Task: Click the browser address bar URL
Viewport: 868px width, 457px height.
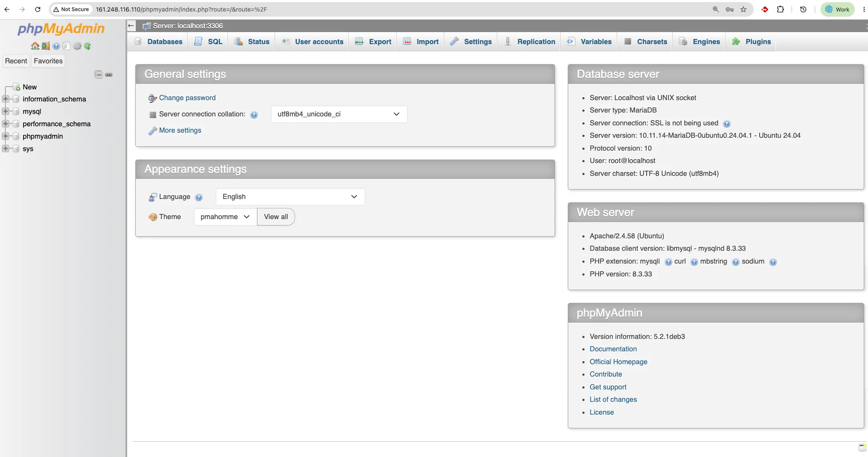Action: [181, 9]
